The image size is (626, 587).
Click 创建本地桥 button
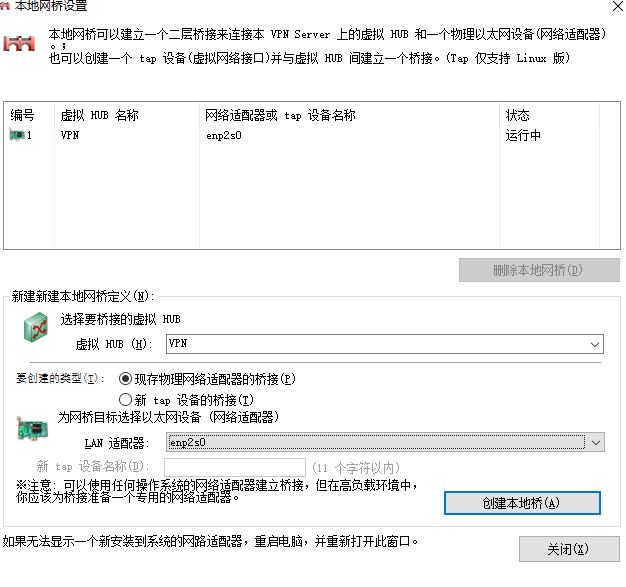point(522,503)
